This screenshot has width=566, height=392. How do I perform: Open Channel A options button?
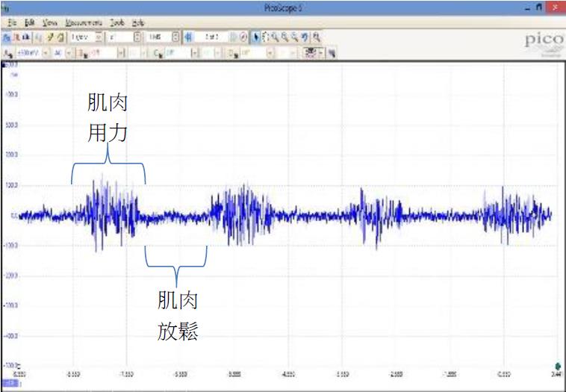(x=7, y=54)
